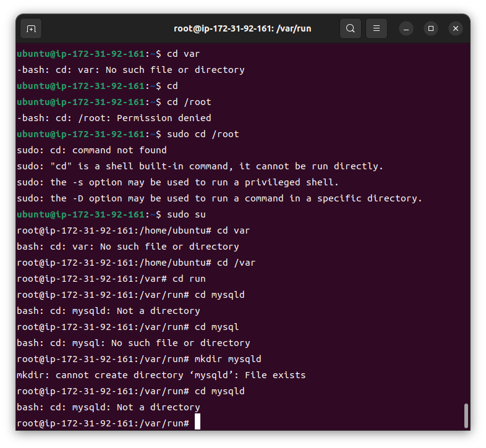
Task: Click the 'cd /root' command text
Action: coord(189,102)
